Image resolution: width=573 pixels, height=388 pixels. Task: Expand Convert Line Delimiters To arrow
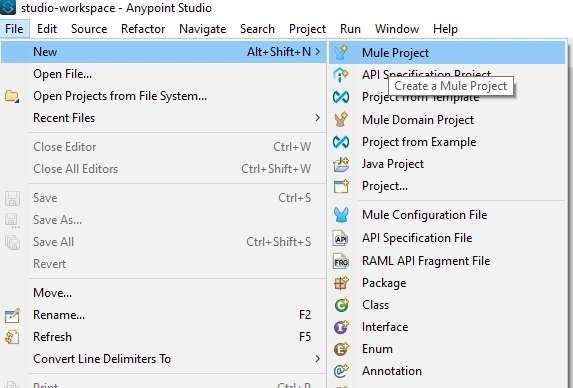(x=318, y=359)
